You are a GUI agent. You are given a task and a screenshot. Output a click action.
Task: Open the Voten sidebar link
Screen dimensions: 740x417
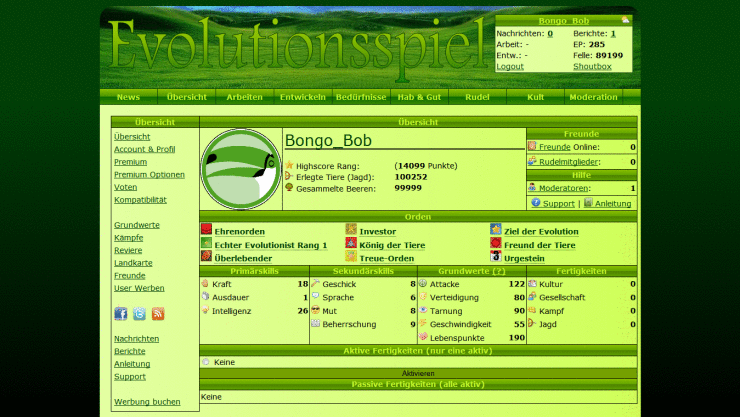126,187
